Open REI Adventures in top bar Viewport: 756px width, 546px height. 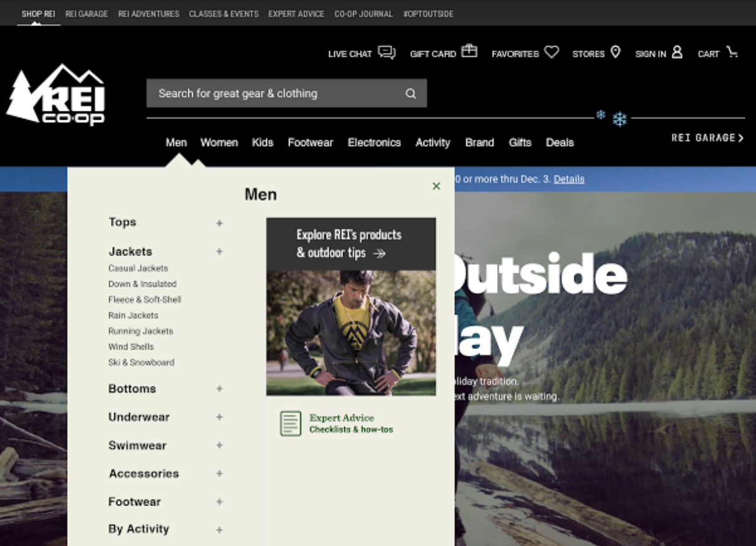148,14
